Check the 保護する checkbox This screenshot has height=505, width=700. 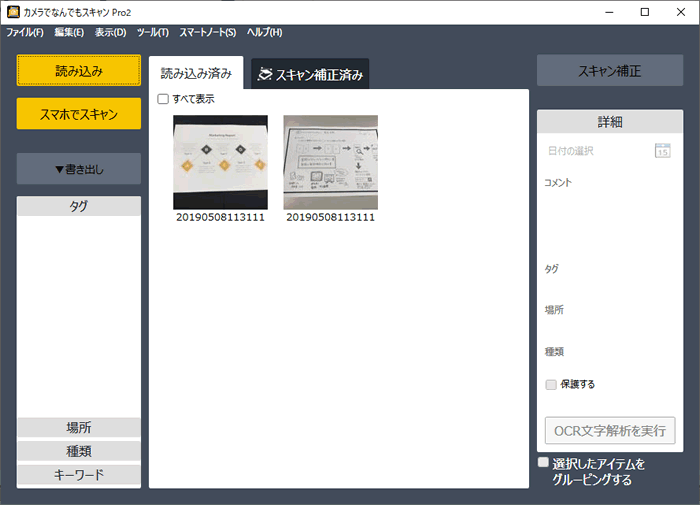[x=551, y=384]
